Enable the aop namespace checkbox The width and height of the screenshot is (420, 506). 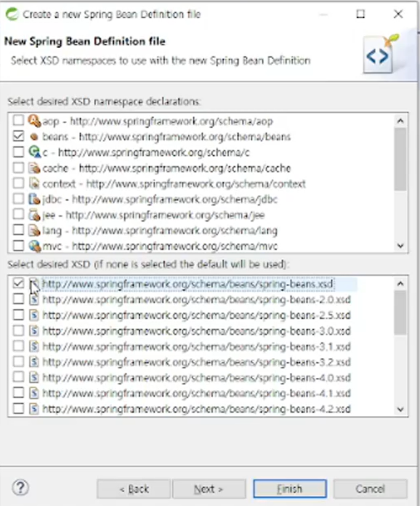18,120
